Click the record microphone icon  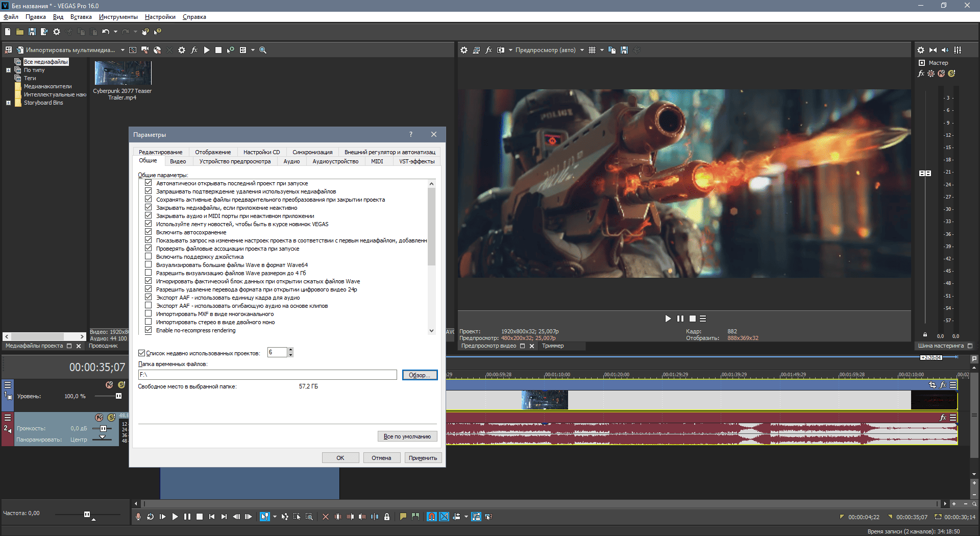138,517
